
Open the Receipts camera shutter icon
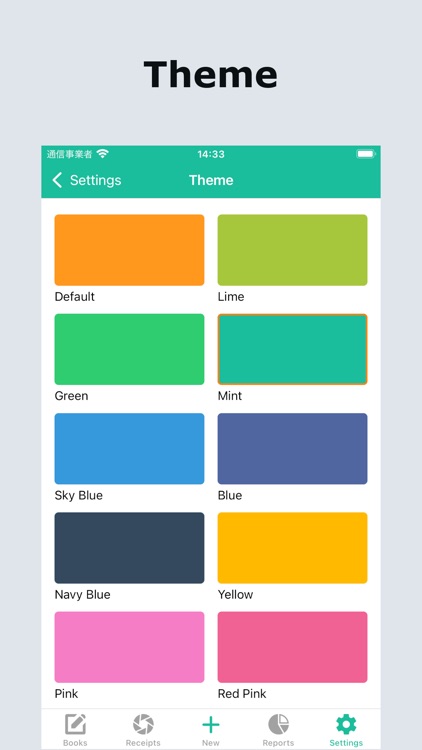click(x=143, y=724)
